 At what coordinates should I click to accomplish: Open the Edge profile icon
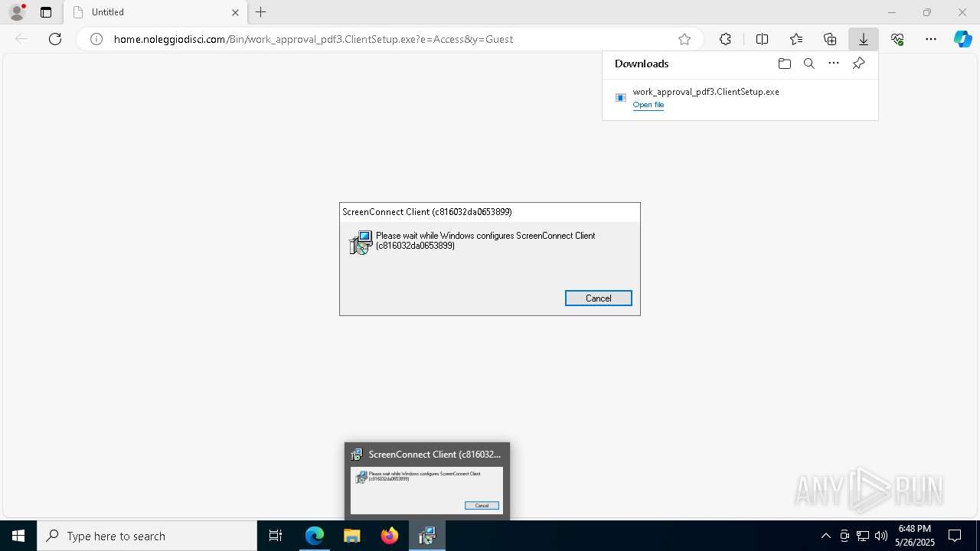(17, 12)
